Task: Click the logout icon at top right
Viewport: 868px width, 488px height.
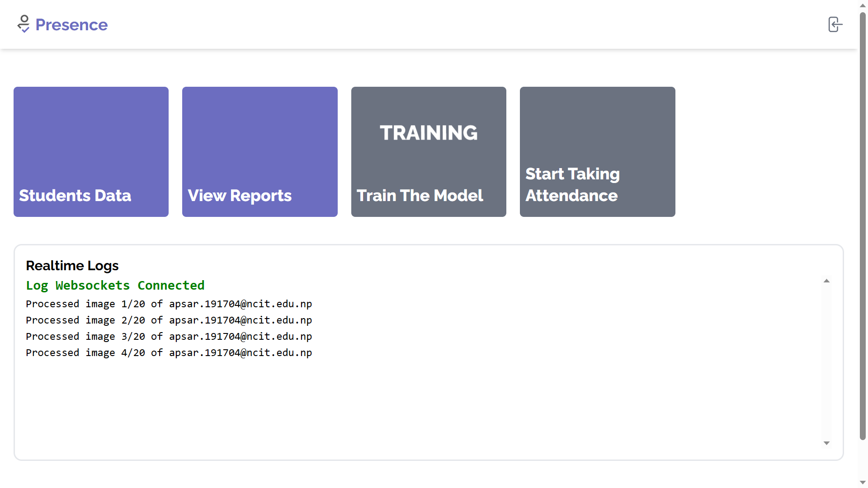Action: coord(835,24)
